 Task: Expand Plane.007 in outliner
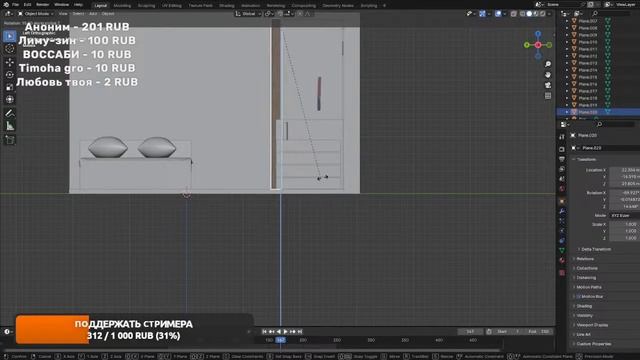coord(567,21)
